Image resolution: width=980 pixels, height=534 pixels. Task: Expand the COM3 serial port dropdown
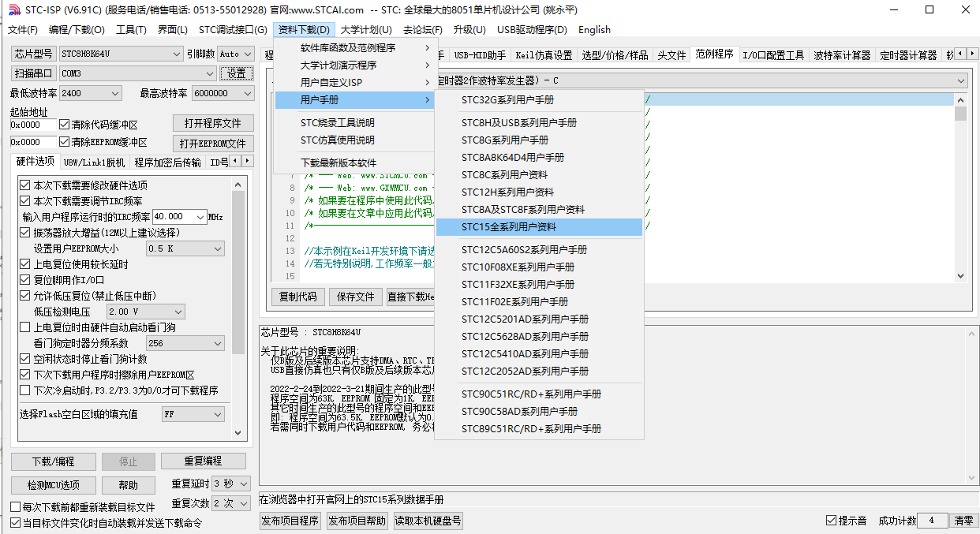[137, 73]
